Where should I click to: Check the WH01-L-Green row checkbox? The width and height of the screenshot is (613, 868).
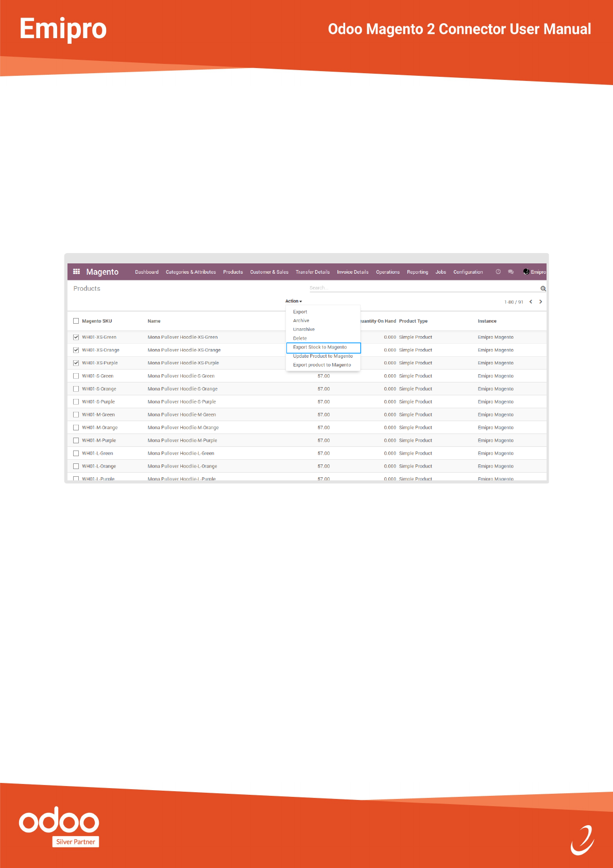[76, 453]
